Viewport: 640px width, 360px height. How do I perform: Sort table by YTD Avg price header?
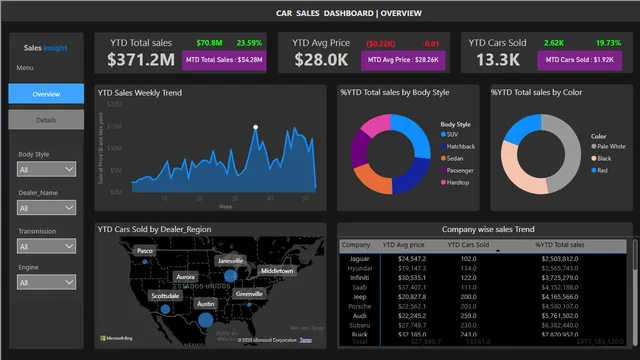pyautogui.click(x=403, y=245)
